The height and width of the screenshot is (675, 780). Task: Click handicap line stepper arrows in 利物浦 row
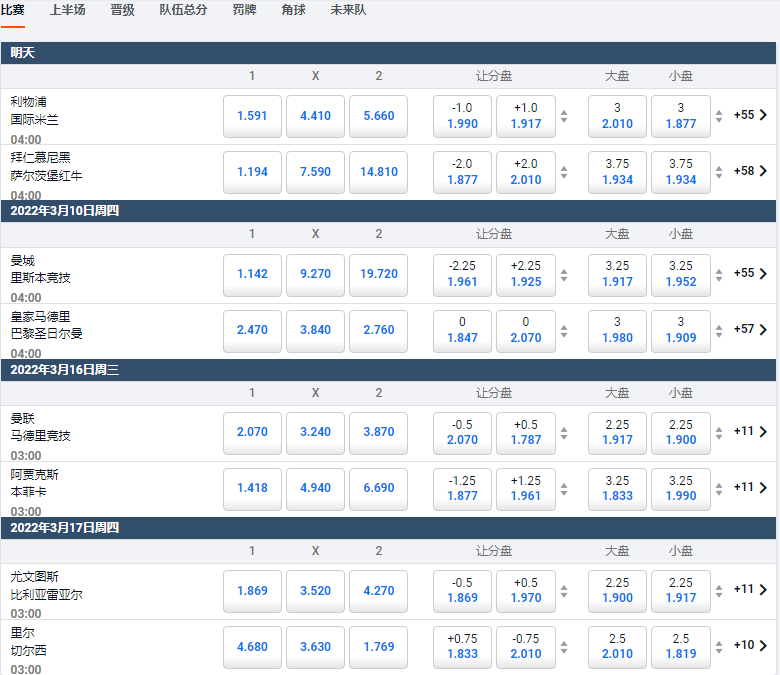pyautogui.click(x=564, y=116)
